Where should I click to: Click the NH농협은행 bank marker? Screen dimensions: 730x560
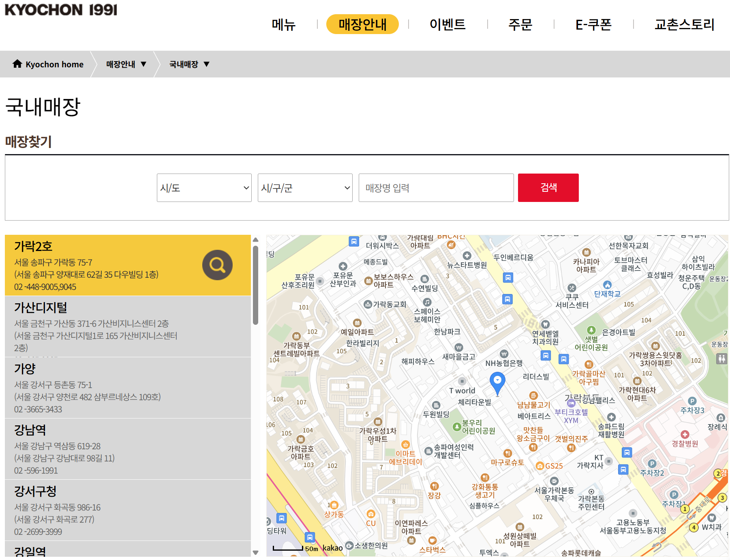click(x=504, y=354)
